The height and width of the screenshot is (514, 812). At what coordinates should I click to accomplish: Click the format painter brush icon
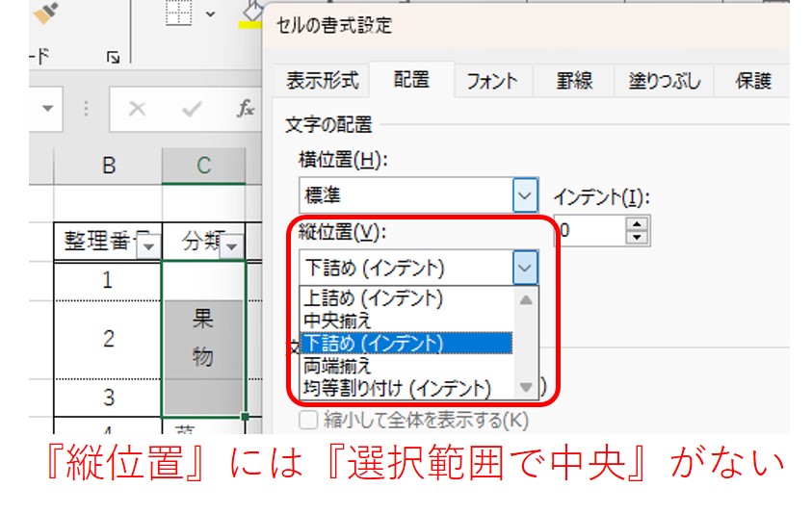(45, 12)
